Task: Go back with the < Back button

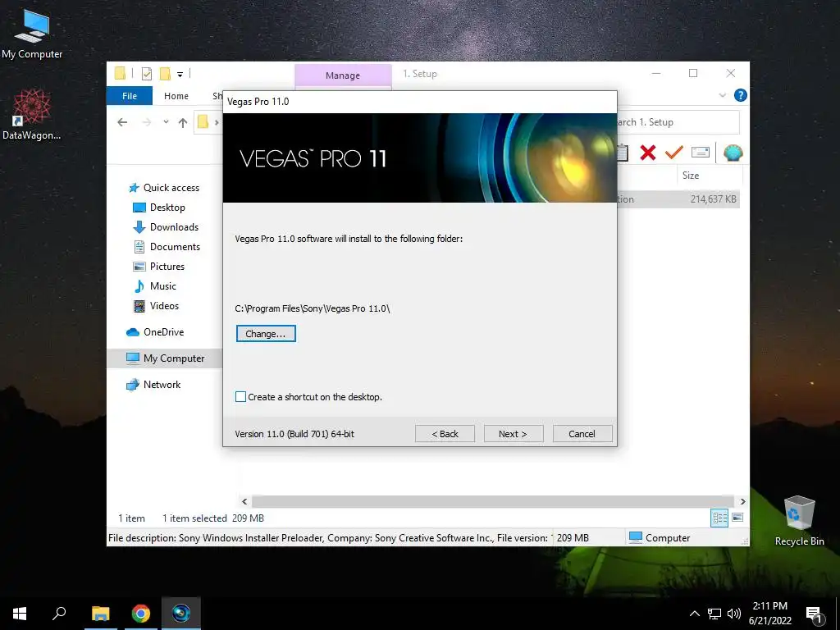Action: pos(445,434)
